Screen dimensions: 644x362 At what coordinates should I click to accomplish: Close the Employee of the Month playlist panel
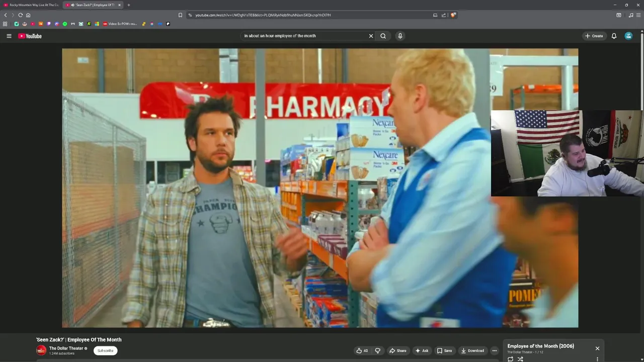point(597,348)
